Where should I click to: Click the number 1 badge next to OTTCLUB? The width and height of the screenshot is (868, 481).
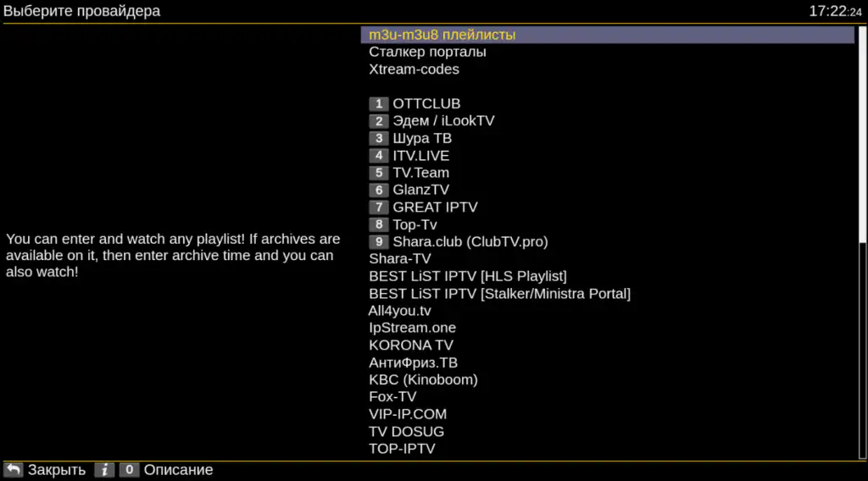pyautogui.click(x=379, y=103)
